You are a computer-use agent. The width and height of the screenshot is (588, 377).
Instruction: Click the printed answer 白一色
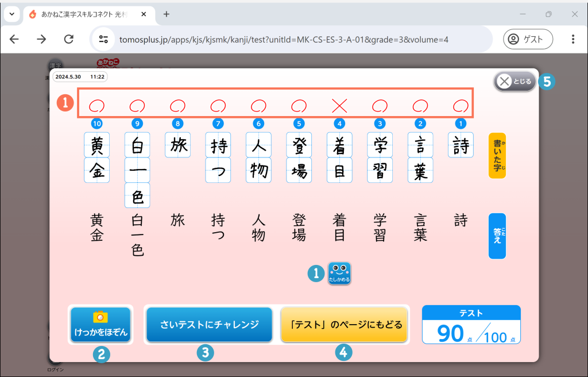137,235
